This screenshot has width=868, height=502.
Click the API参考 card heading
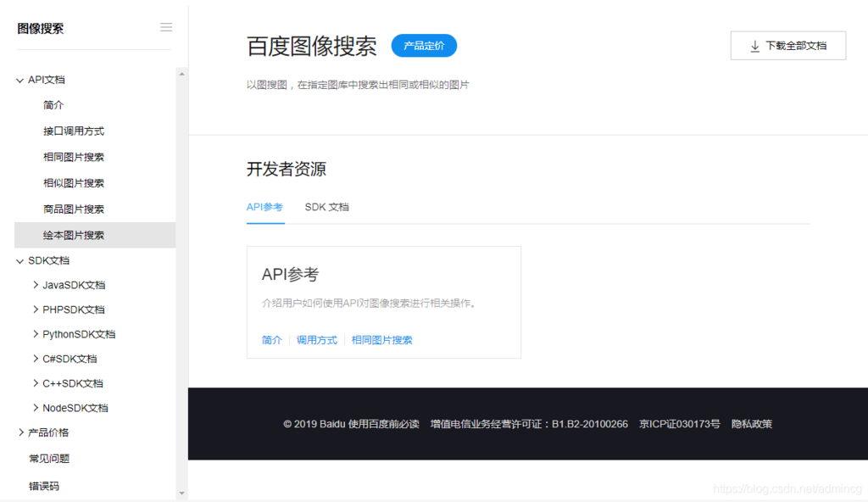pyautogui.click(x=290, y=274)
